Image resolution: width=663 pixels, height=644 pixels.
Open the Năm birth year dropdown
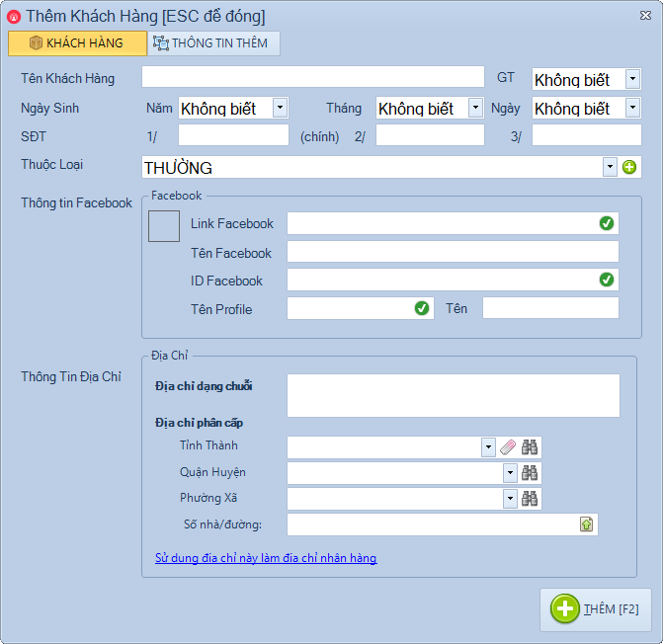point(280,108)
